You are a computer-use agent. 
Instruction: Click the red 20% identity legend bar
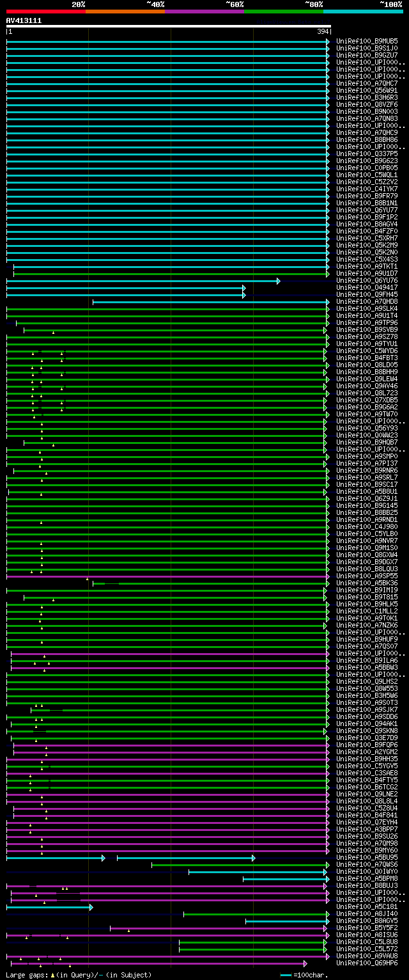[46, 12]
